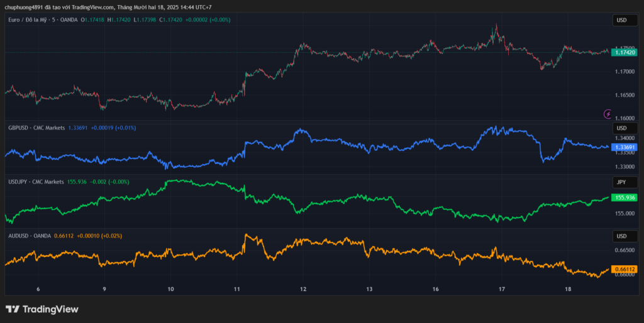The width and height of the screenshot is (644, 323).
Task: Click the purple lightning bolt icon
Action: [608, 114]
